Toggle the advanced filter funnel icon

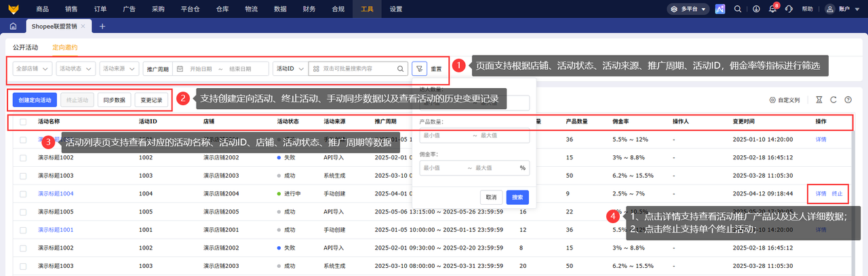coord(420,68)
